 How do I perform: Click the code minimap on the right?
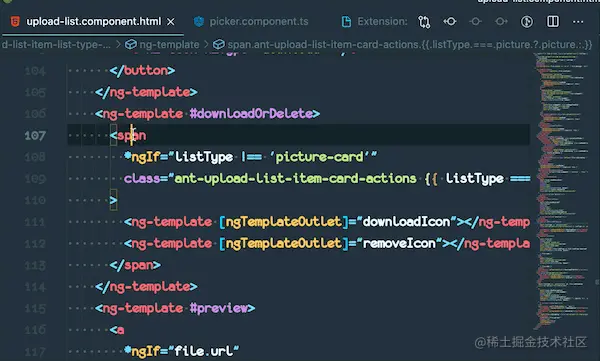562,191
